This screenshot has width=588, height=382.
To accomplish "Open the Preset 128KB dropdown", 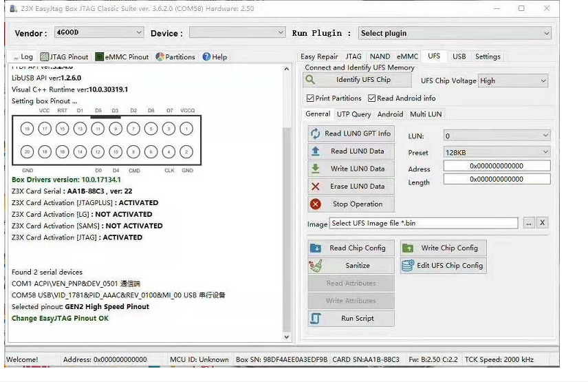I will (x=497, y=152).
